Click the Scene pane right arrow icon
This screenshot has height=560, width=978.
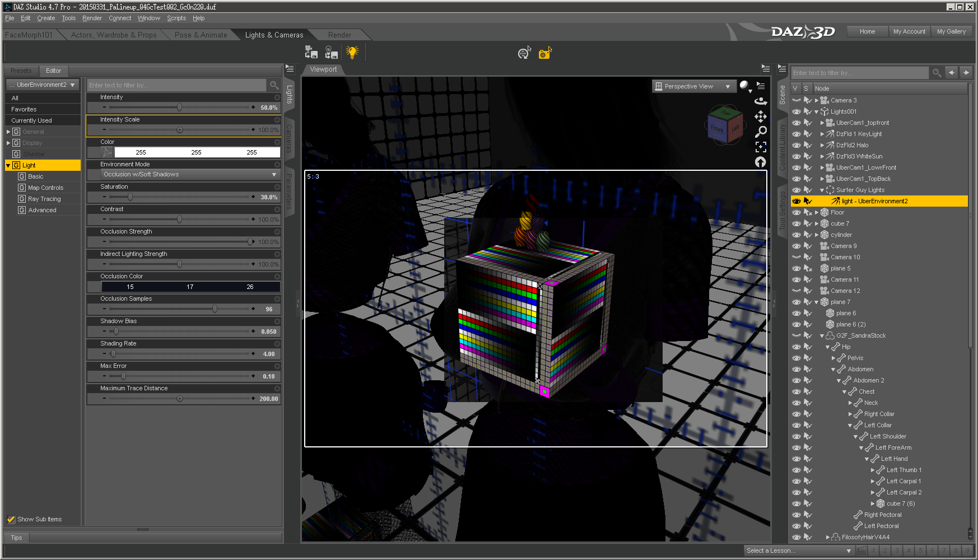click(966, 73)
